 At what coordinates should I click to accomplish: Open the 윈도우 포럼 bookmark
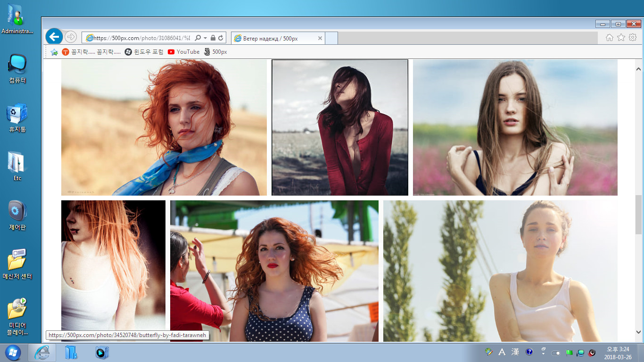pos(144,52)
